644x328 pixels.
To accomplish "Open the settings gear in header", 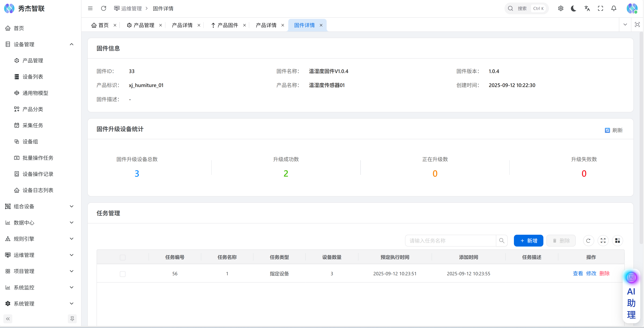I will [561, 9].
